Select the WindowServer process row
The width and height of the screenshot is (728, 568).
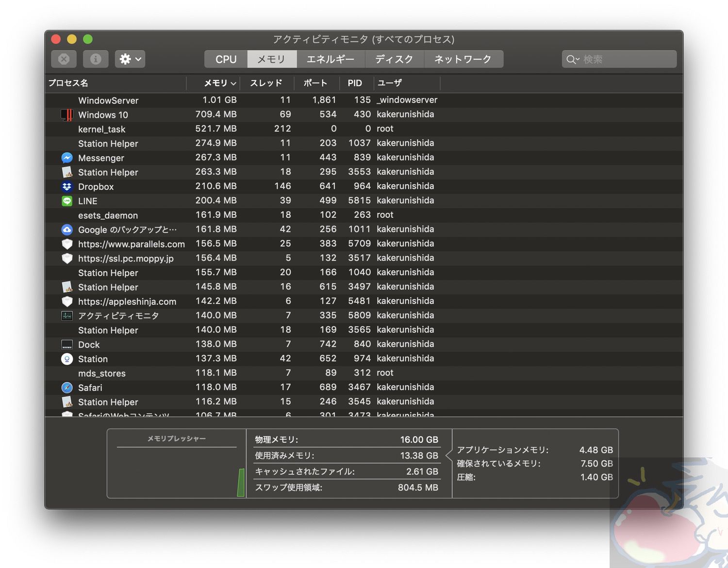coord(364,100)
